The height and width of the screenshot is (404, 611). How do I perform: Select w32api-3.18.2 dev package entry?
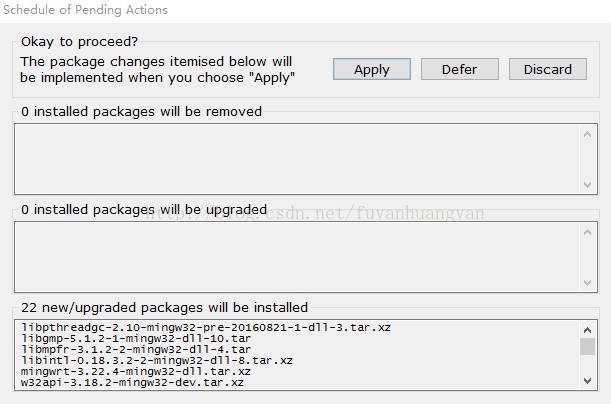(132, 382)
